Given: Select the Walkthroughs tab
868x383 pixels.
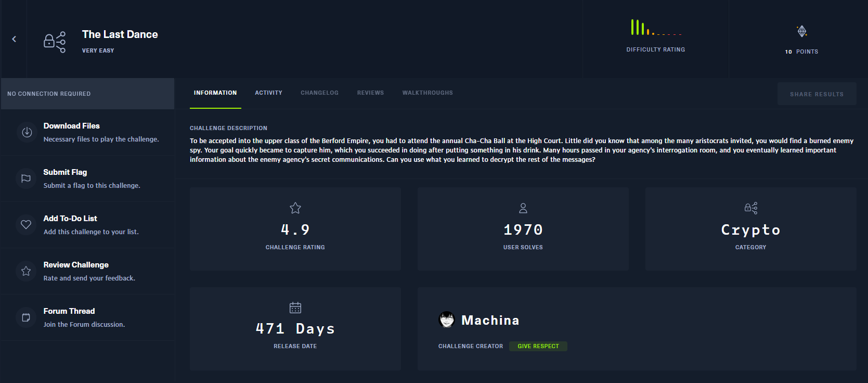Looking at the screenshot, I should [427, 93].
